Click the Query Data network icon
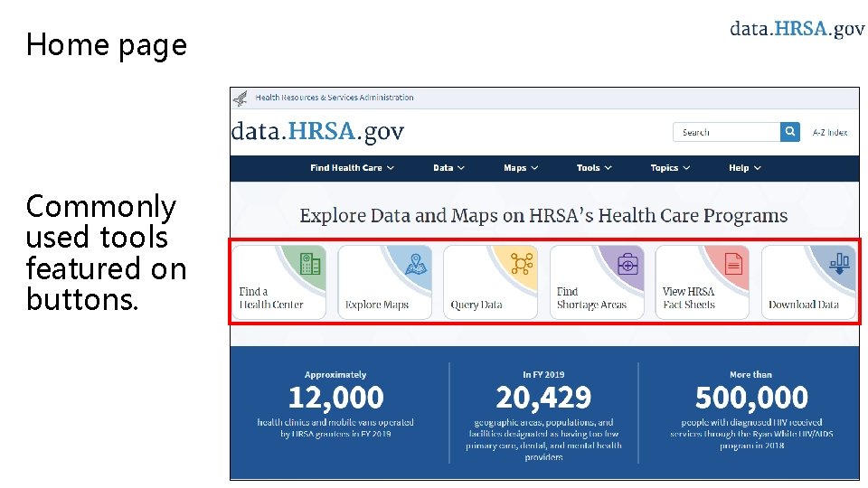 coord(522,264)
